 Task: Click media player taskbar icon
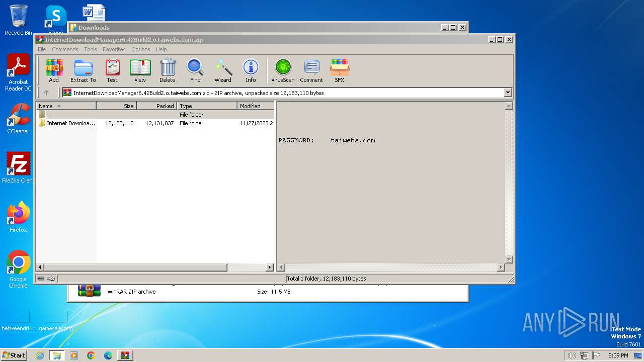[x=74, y=355]
